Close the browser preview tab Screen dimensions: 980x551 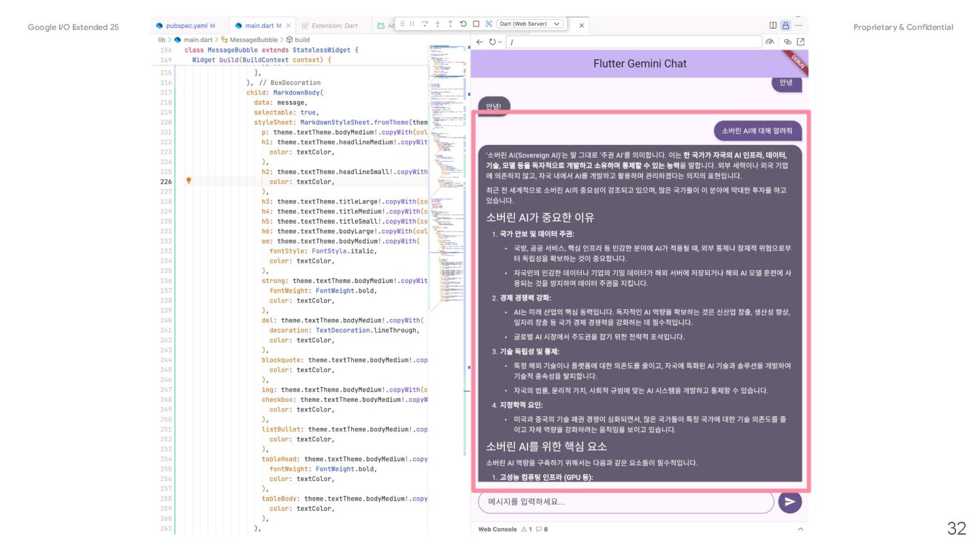[x=582, y=26]
